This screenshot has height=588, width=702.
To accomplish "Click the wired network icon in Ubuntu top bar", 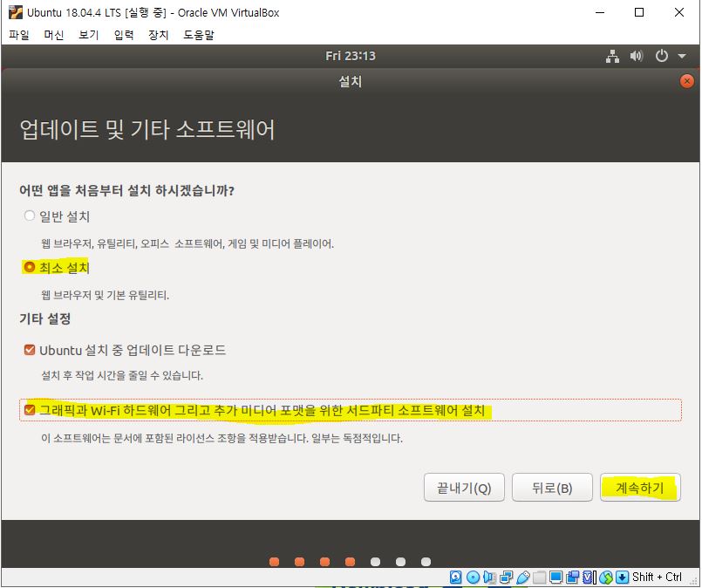I will [612, 56].
